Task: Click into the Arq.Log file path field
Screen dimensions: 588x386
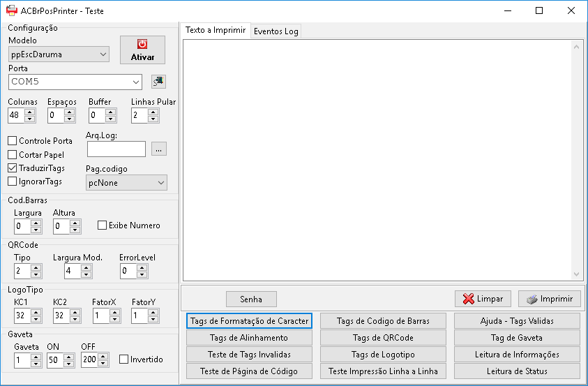Action: [116, 149]
